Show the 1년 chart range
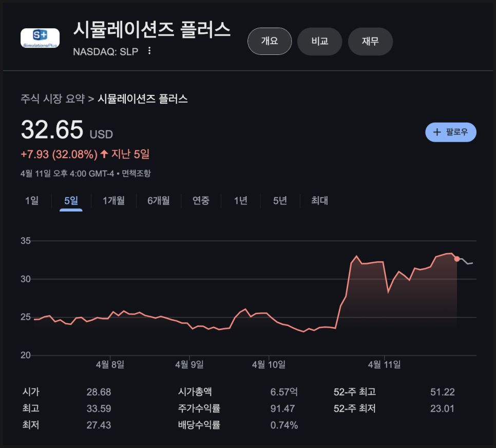This screenshot has width=496, height=448. [240, 201]
